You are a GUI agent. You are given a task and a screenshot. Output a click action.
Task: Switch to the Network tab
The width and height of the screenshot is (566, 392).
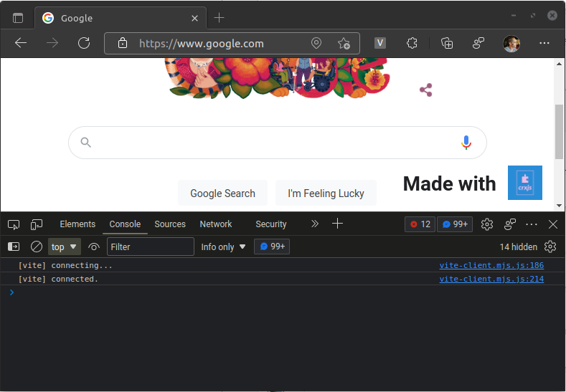point(216,224)
